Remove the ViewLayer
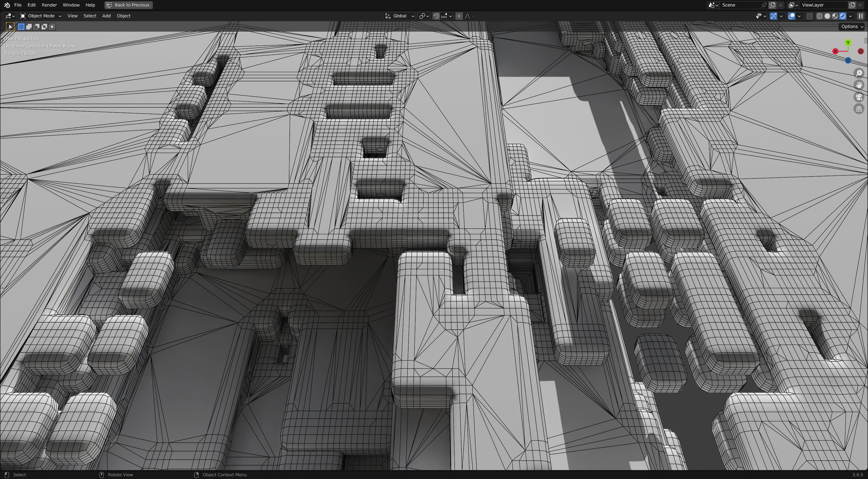 (861, 5)
